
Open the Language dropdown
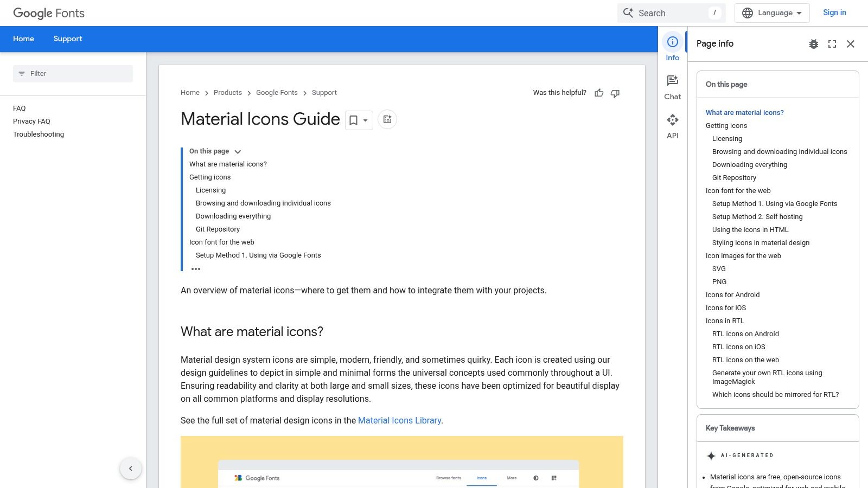coord(771,12)
